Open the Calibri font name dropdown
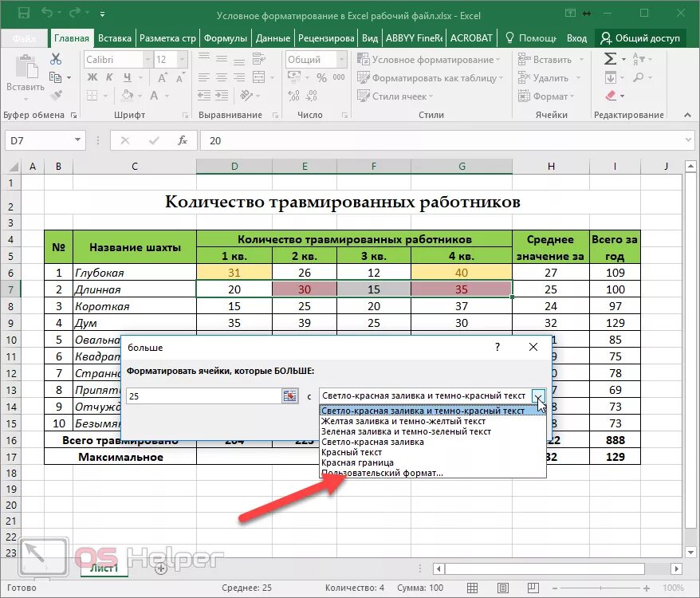Screen dimensions: 700x598 147,59
